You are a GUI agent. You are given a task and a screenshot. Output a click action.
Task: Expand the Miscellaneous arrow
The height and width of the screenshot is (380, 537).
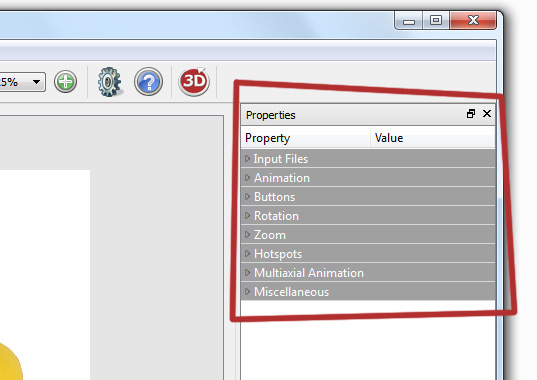[248, 291]
